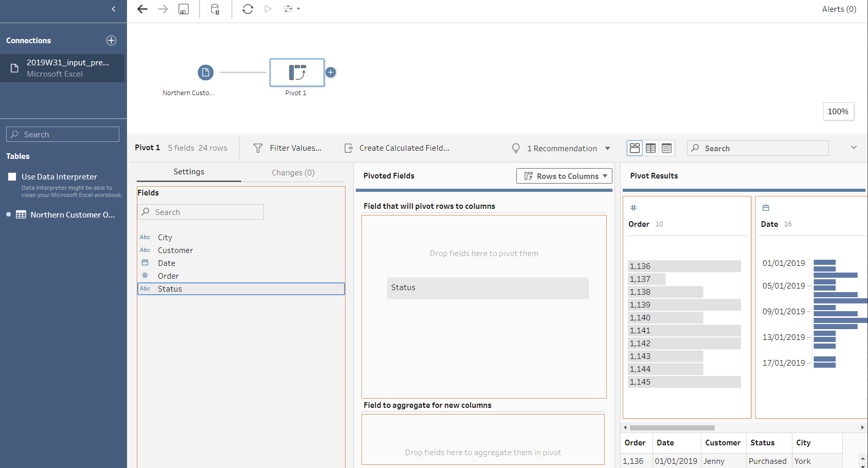
Task: Open the Changes (0) tab
Action: coord(293,173)
